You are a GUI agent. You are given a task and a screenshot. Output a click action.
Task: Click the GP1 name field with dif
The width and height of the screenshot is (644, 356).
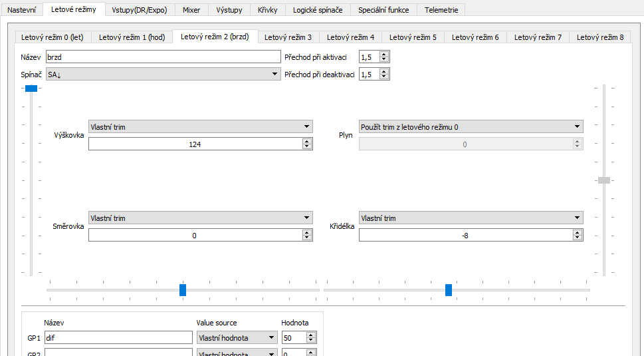pyautogui.click(x=118, y=338)
